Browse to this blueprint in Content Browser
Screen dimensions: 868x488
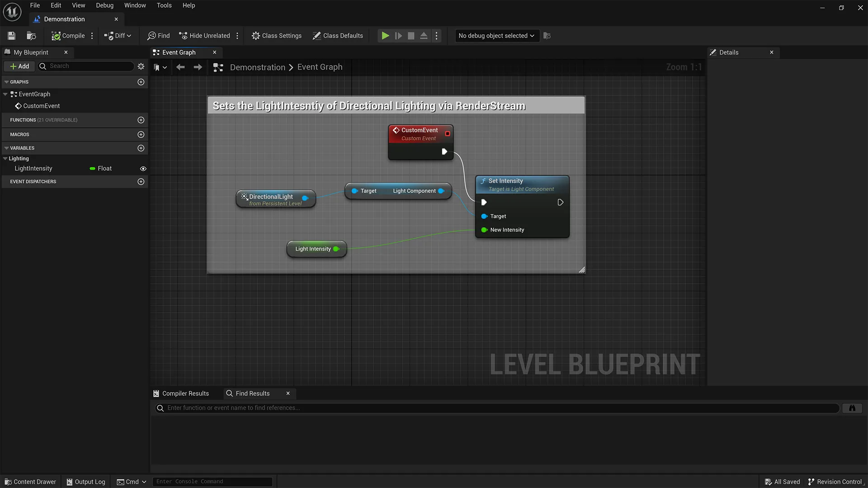[x=31, y=35]
